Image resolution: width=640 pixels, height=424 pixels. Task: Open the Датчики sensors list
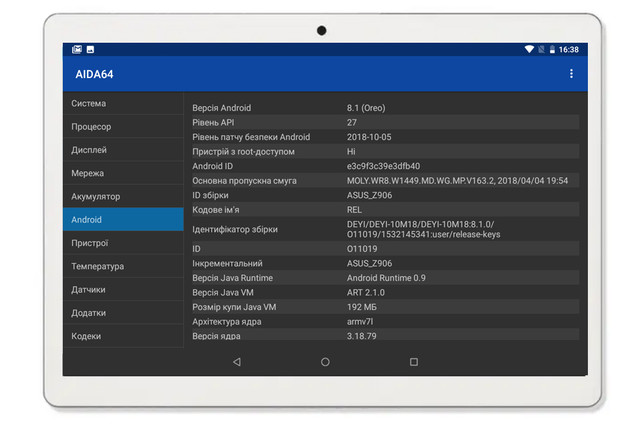(x=123, y=290)
